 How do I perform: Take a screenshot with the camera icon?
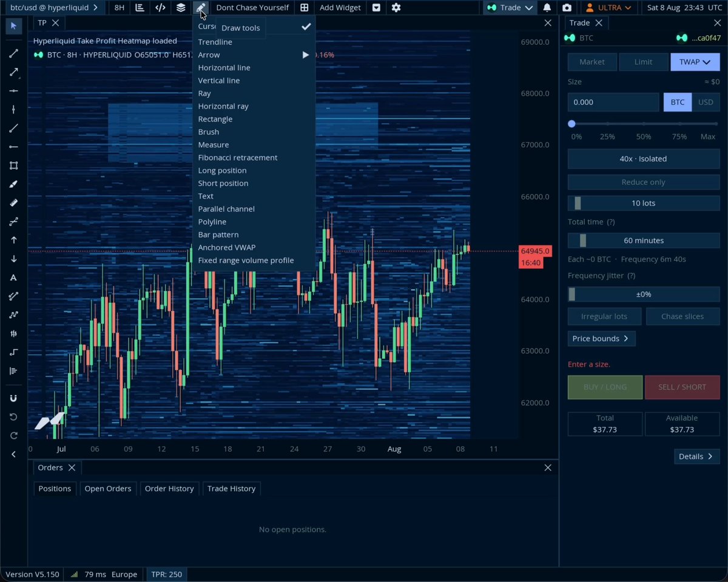[567, 7]
